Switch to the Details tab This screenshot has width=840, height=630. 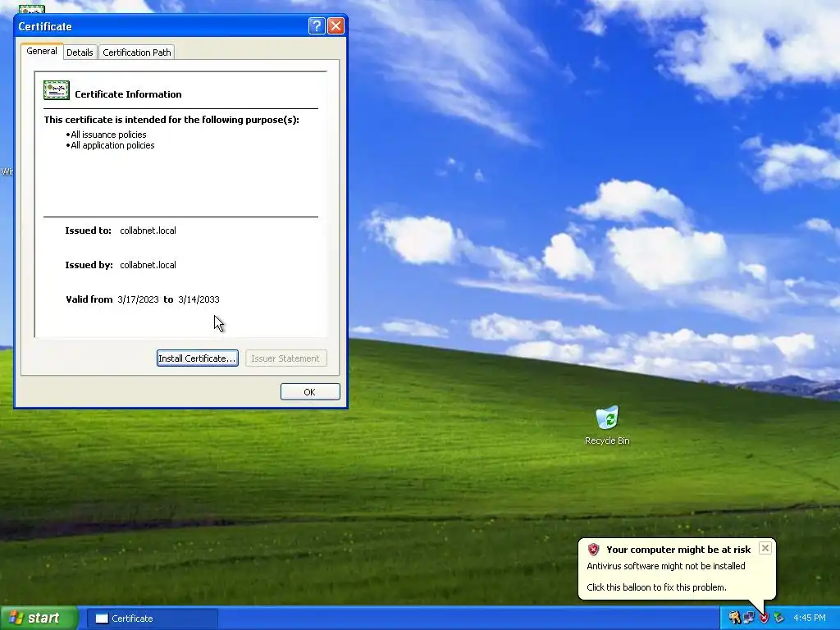tap(80, 52)
